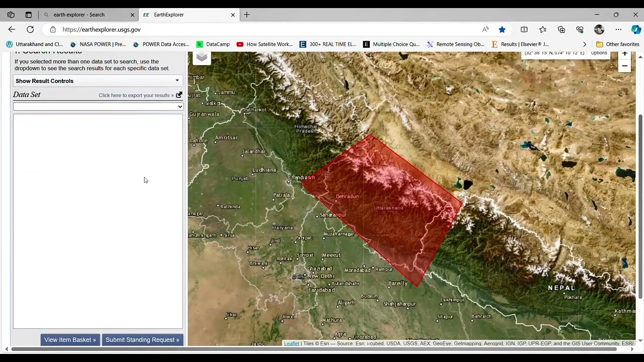The image size is (644, 362).
Task: Open NASA POWER bookmark
Action: click(x=98, y=44)
